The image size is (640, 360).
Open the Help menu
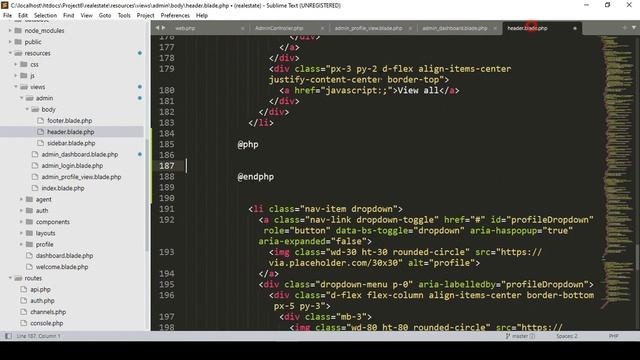click(202, 16)
